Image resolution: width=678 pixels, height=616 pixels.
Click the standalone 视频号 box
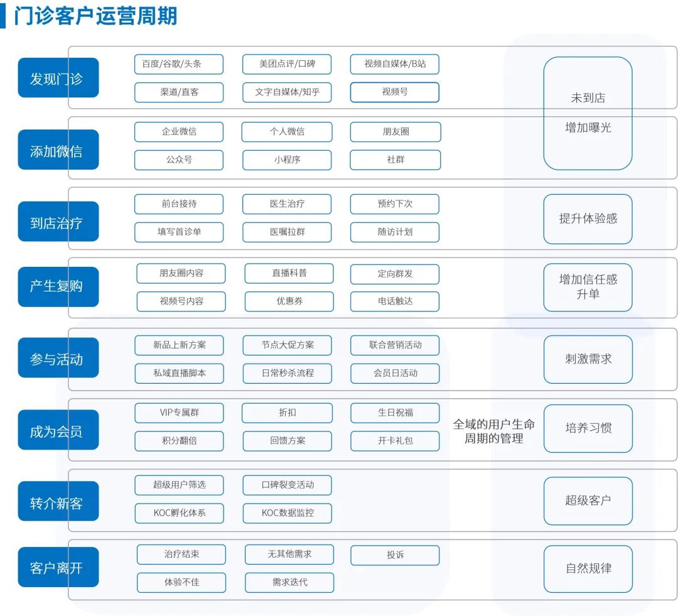tap(395, 92)
